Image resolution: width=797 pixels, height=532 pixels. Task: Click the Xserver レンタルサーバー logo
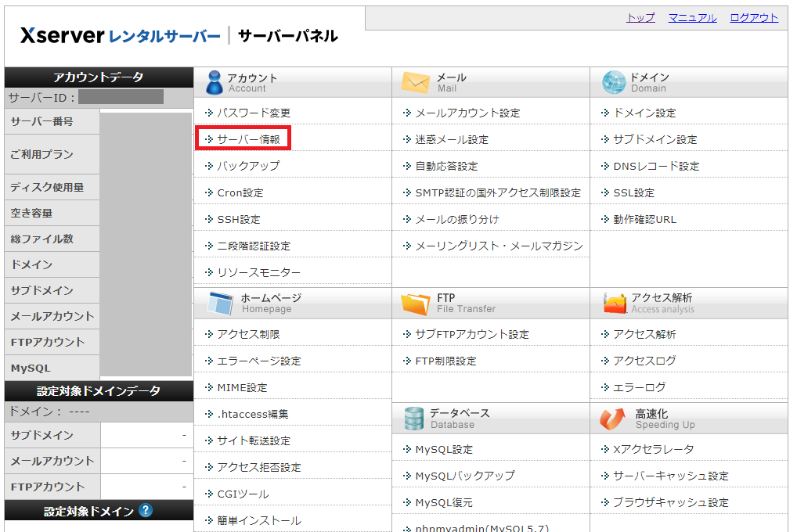(x=120, y=35)
